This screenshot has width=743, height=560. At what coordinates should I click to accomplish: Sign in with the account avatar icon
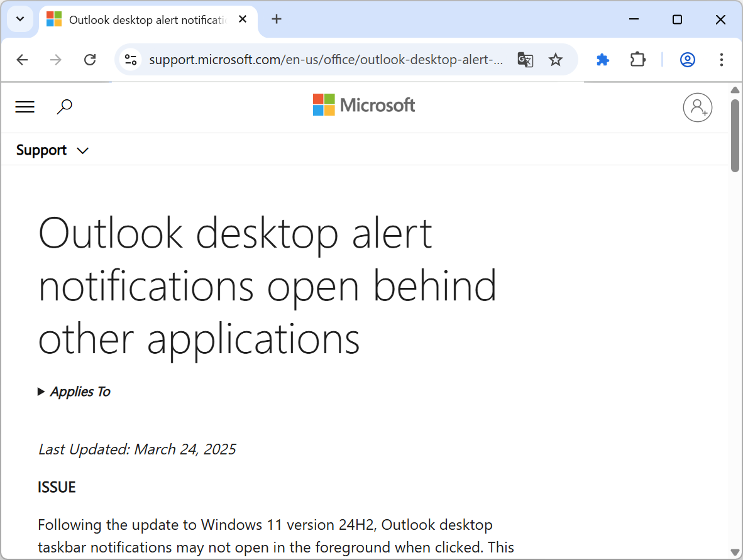698,107
